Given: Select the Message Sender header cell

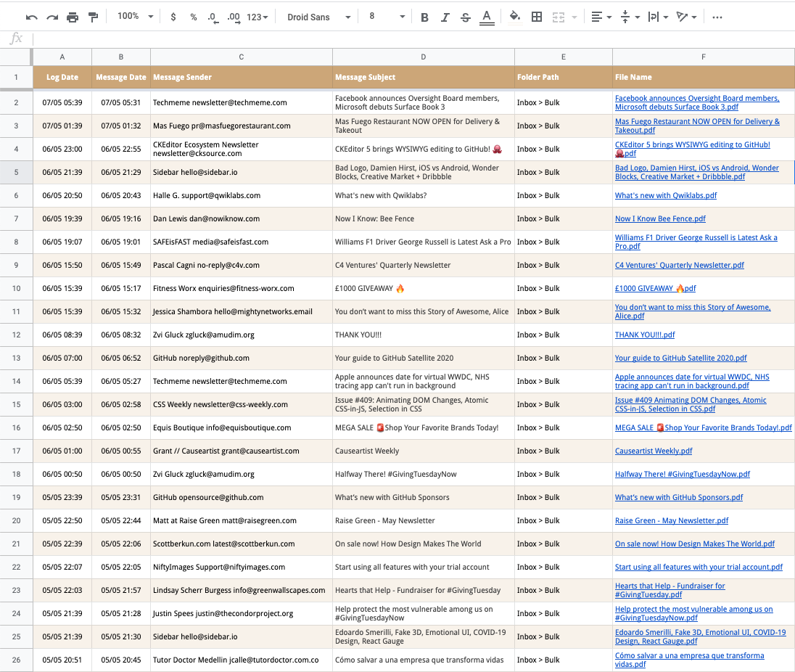Looking at the screenshot, I should coord(242,78).
